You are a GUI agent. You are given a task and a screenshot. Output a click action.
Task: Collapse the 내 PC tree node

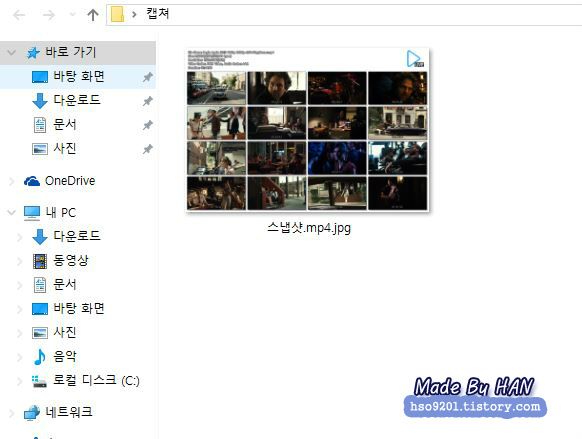tap(12, 213)
